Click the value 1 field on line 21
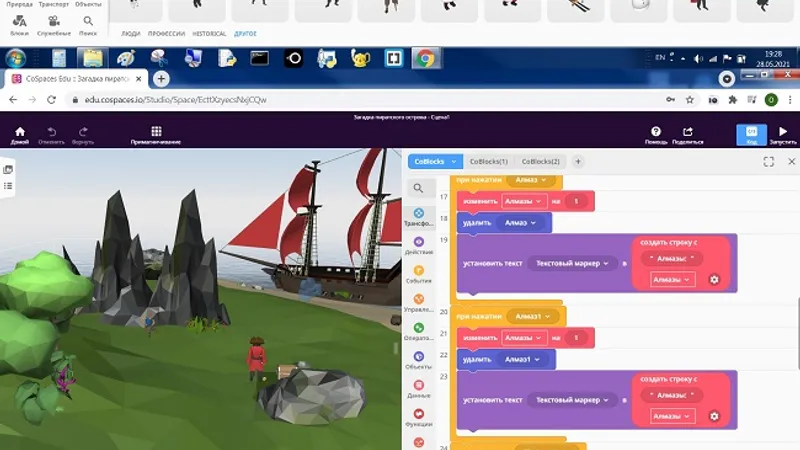The height and width of the screenshot is (450, 800). tap(576, 338)
